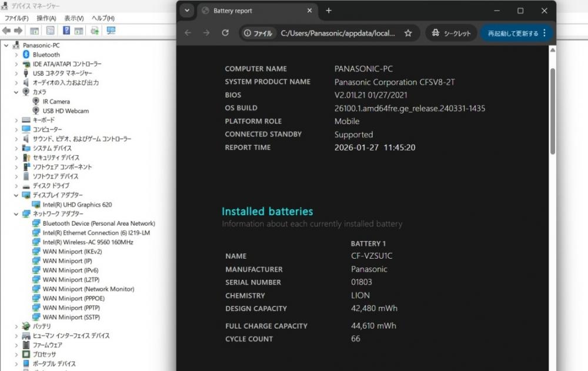Bookmark this page with the star icon

408,33
